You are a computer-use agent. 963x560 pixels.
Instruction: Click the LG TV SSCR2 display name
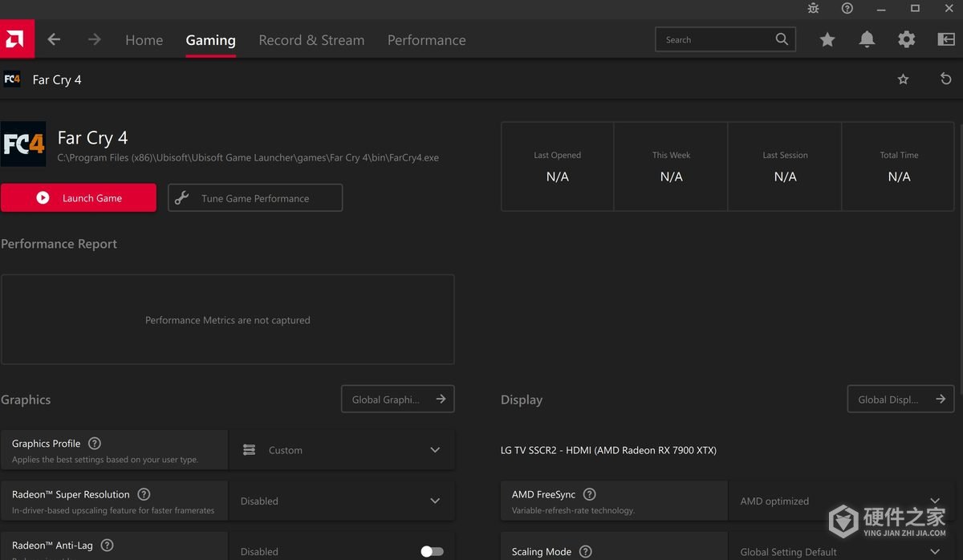click(x=608, y=450)
